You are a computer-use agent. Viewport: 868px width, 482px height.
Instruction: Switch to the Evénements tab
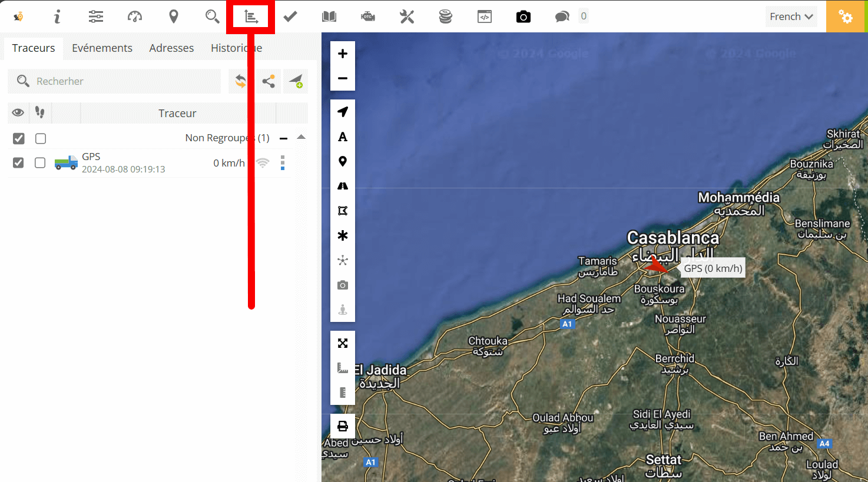(x=102, y=48)
